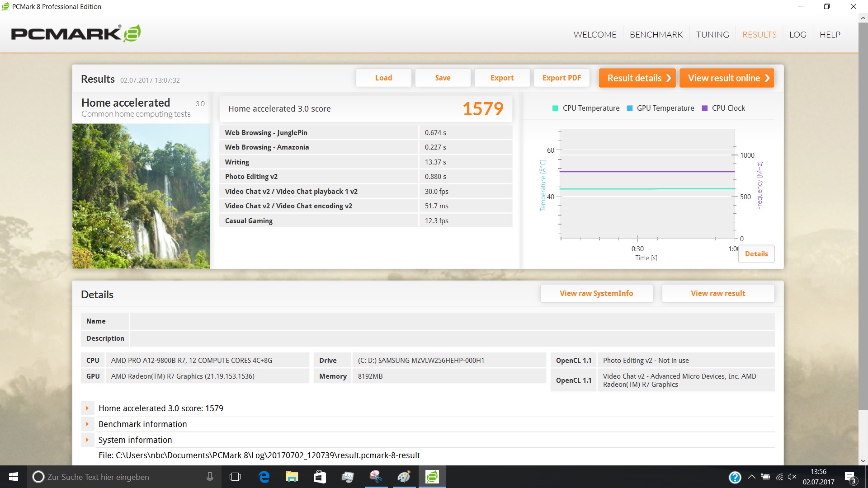Image resolution: width=868 pixels, height=488 pixels.
Task: Click the Task View icon
Action: pos(235,477)
